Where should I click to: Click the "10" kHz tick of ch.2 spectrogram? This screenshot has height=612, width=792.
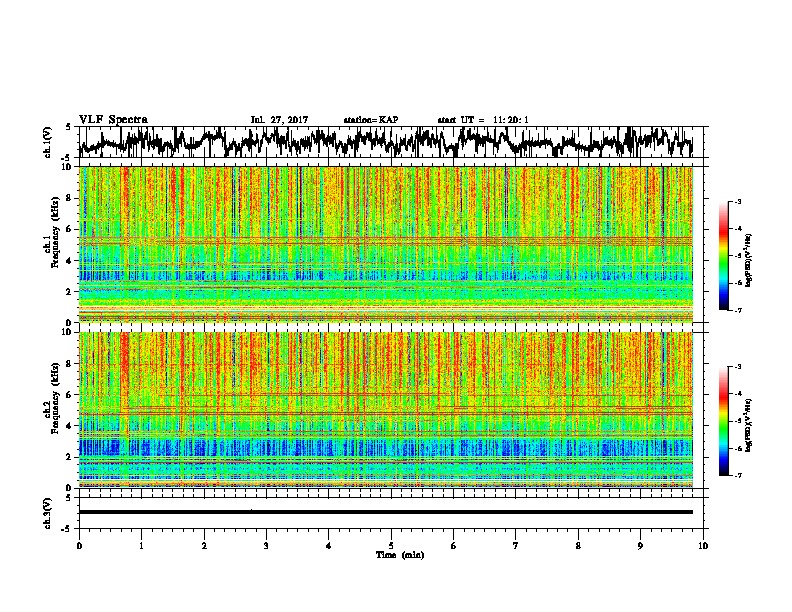coord(68,332)
